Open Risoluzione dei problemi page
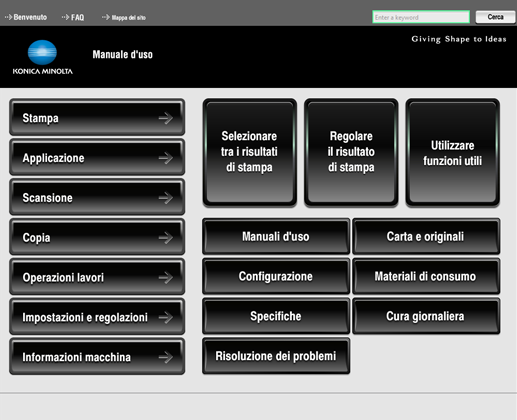517x420 pixels. tap(276, 356)
